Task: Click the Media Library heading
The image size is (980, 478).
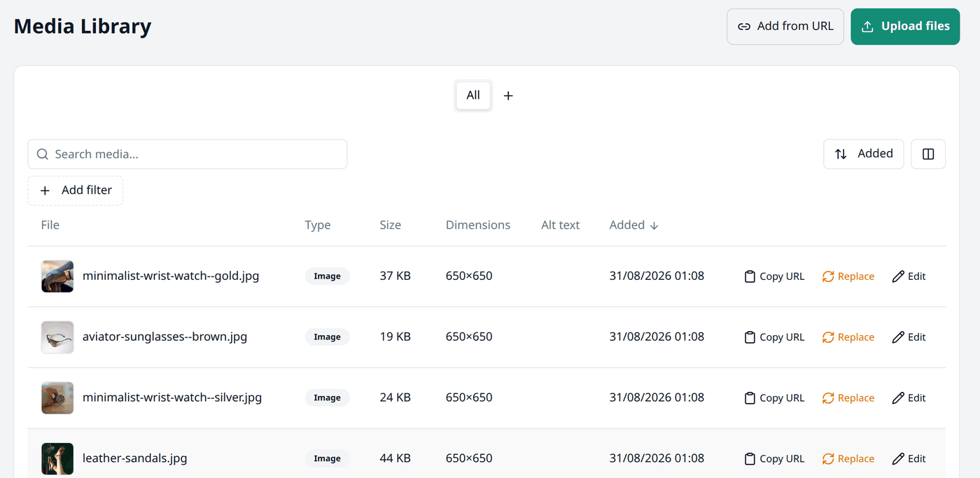Action: (x=83, y=27)
